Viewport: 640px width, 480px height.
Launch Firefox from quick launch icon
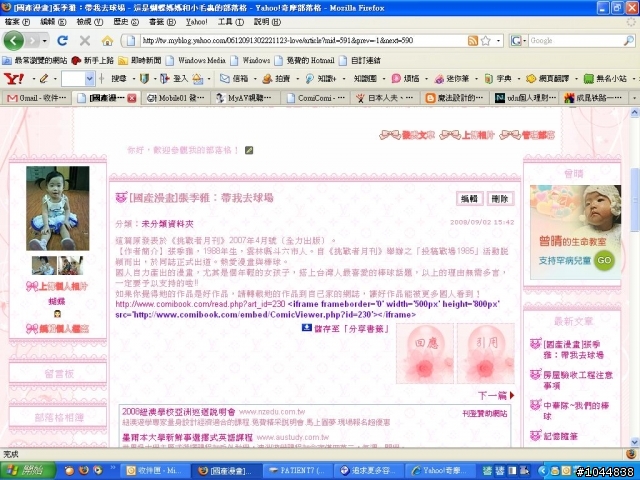coord(84,470)
